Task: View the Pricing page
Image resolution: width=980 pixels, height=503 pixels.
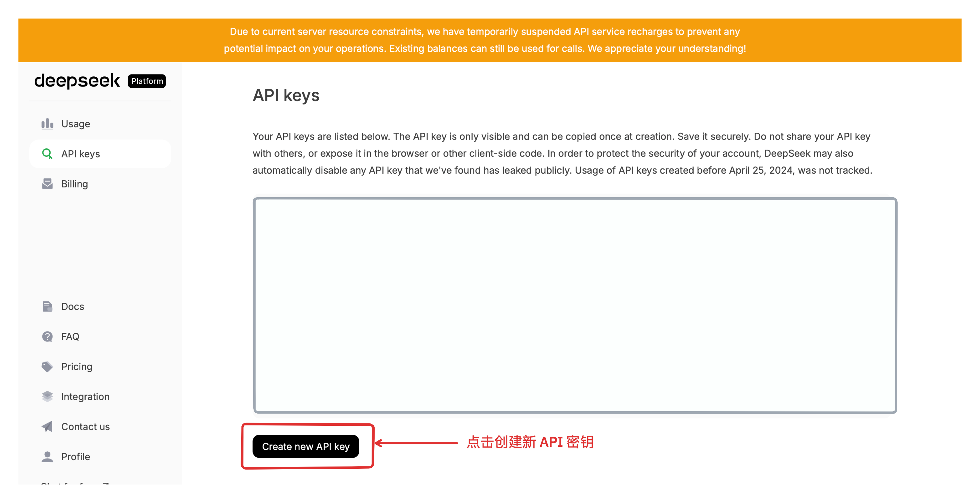Action: click(x=100, y=367)
